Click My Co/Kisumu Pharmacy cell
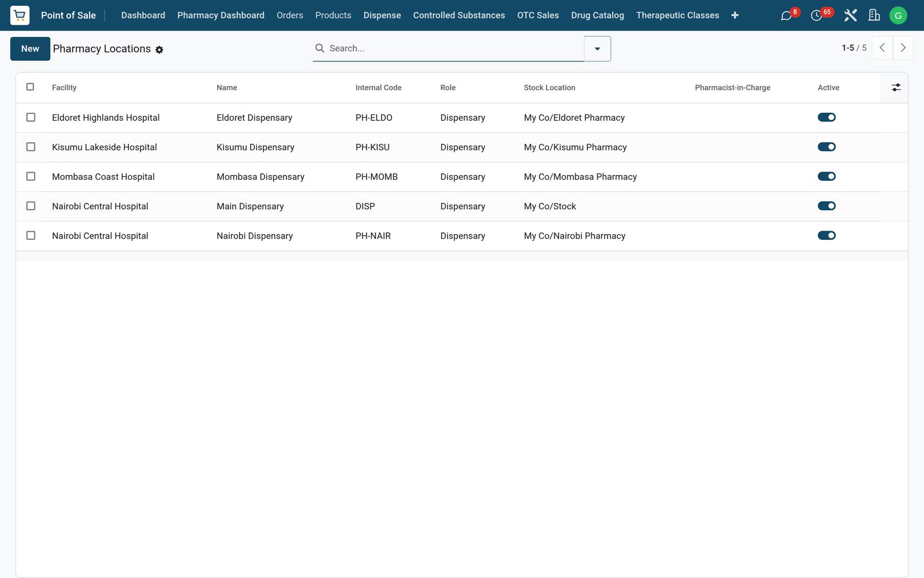 [575, 147]
